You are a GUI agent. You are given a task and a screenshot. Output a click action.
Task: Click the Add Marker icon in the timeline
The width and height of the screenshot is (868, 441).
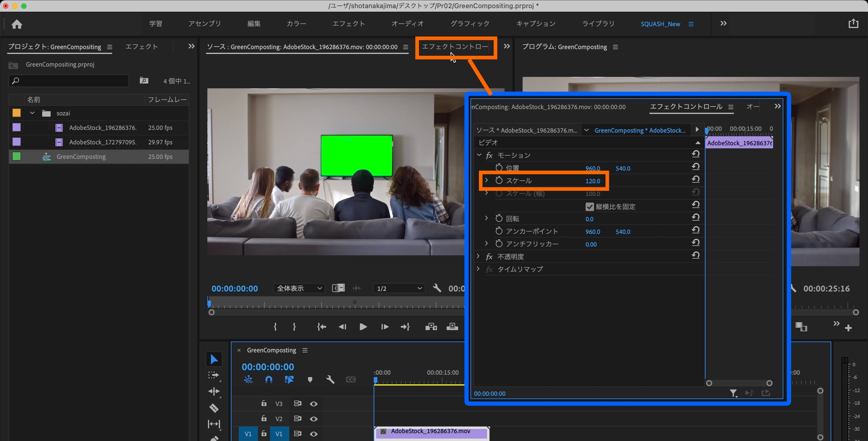click(x=310, y=380)
